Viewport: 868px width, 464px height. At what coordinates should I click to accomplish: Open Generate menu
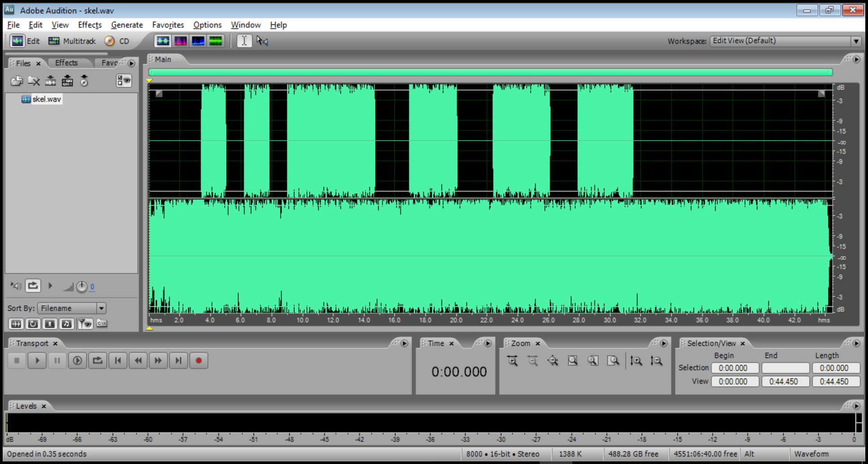pyautogui.click(x=127, y=25)
